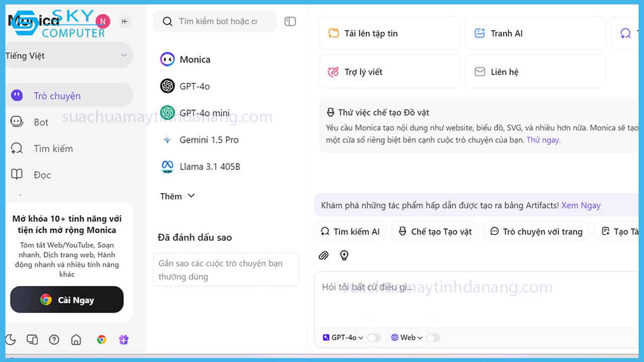
Task: Click the Cài Ngay install button
Action: pos(67,300)
